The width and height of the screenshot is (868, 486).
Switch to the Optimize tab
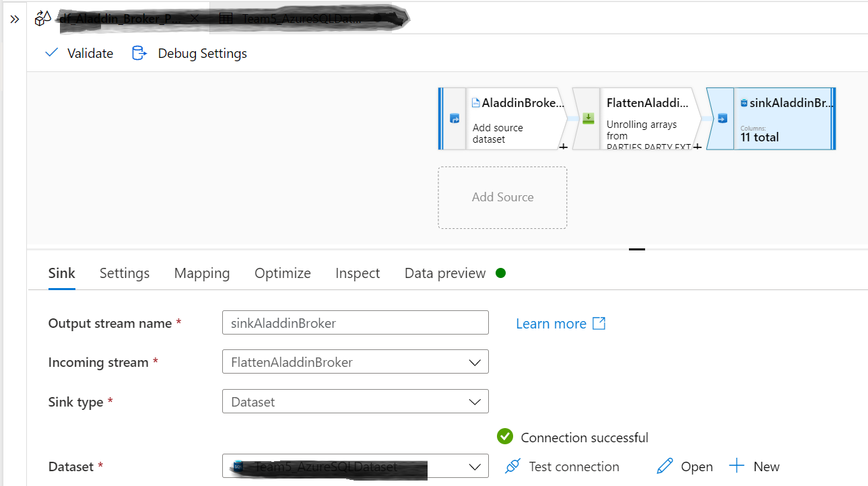pos(282,273)
